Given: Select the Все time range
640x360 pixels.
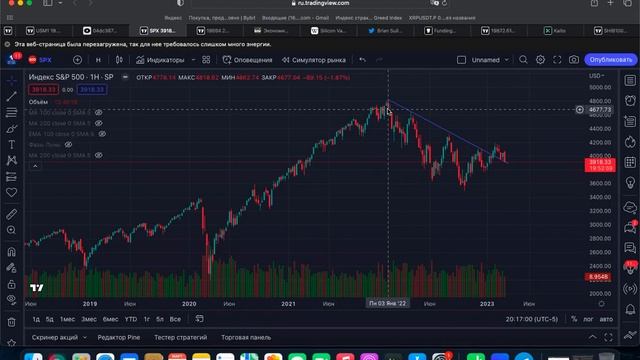Looking at the screenshot, I should coord(175,319).
